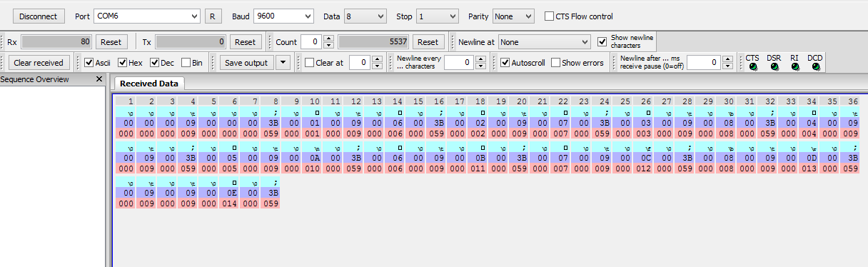
Task: Click the Save output button
Action: tap(246, 63)
